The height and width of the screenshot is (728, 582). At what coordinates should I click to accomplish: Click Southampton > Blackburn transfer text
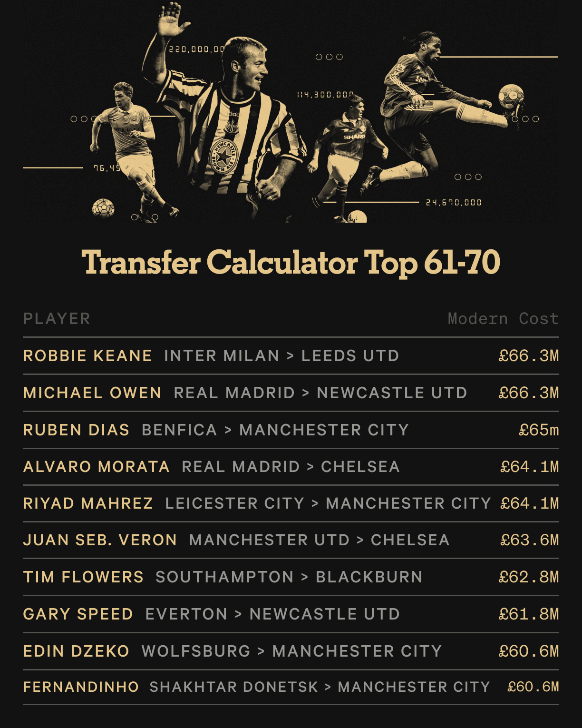click(x=289, y=577)
